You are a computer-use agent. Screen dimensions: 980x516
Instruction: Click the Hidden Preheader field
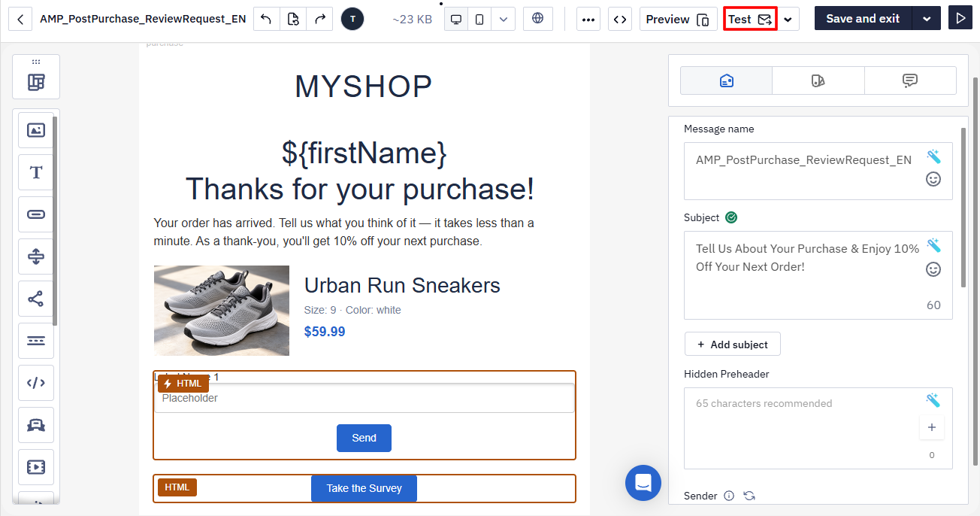coord(818,428)
